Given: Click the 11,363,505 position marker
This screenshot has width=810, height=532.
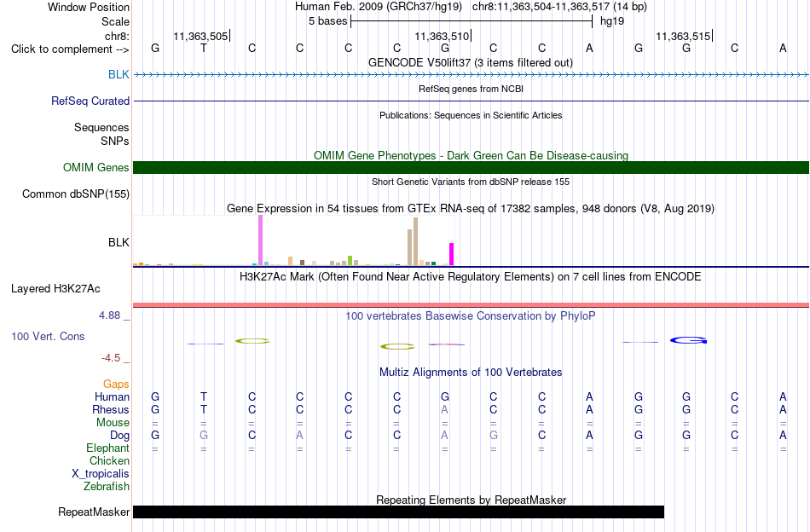Looking at the screenshot, I should tap(200, 36).
